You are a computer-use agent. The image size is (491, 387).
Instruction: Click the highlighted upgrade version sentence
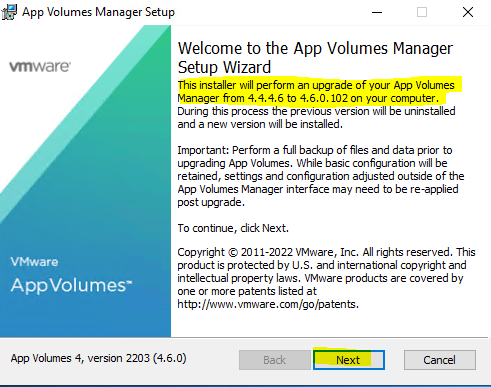(x=316, y=92)
